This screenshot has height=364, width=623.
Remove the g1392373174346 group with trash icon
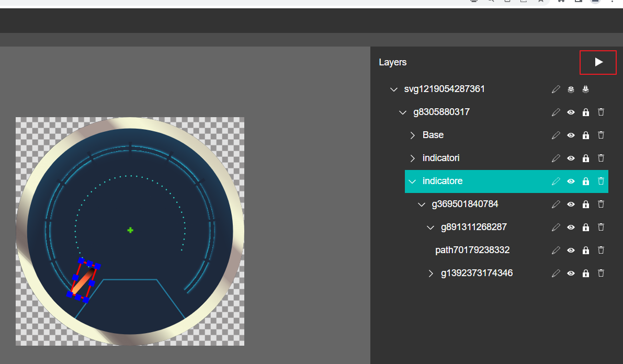point(601,273)
